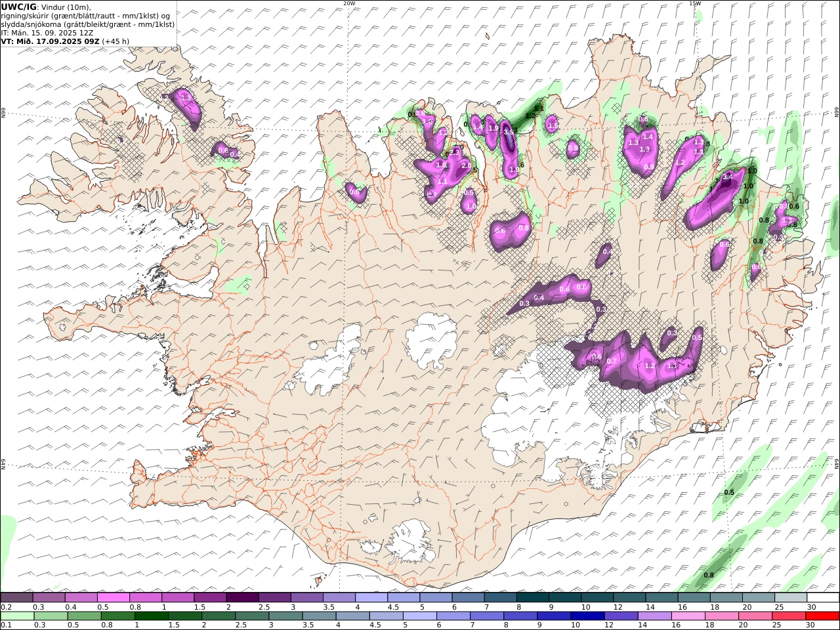The height and width of the screenshot is (630, 840).
Task: Pick the snow scale swatch between 0.2 and 0.3
Action: click(x=16, y=598)
